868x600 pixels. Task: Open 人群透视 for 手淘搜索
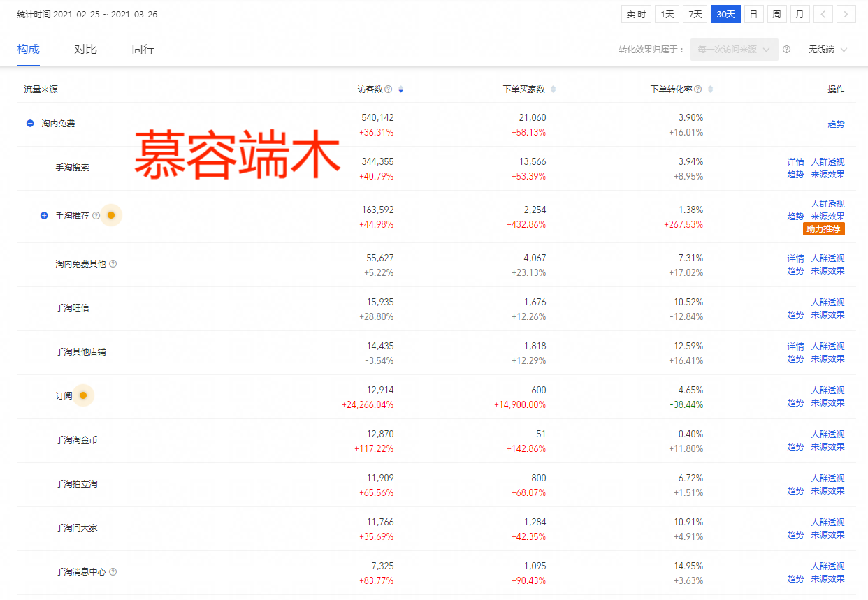click(827, 162)
